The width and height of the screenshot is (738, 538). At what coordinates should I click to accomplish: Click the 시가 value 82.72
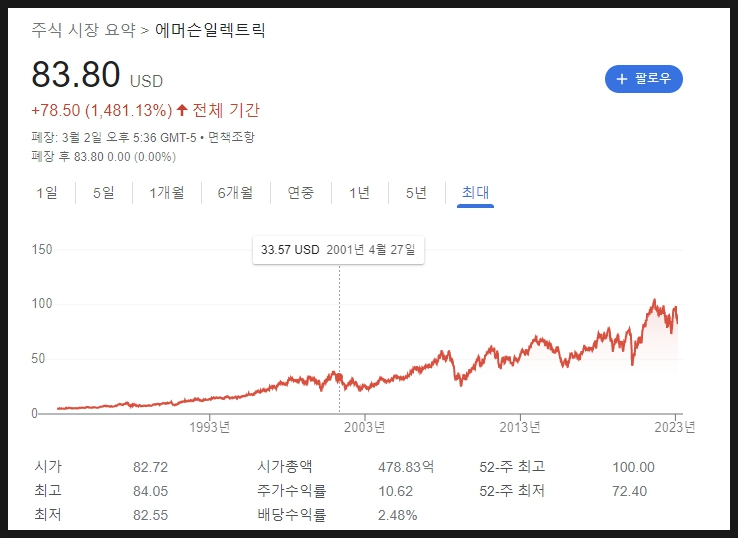pyautogui.click(x=151, y=467)
